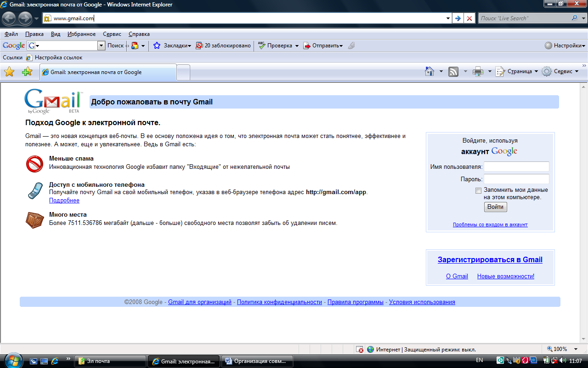Click the 'Пароль' password field
Image resolution: width=588 pixels, height=368 pixels.
point(517,179)
